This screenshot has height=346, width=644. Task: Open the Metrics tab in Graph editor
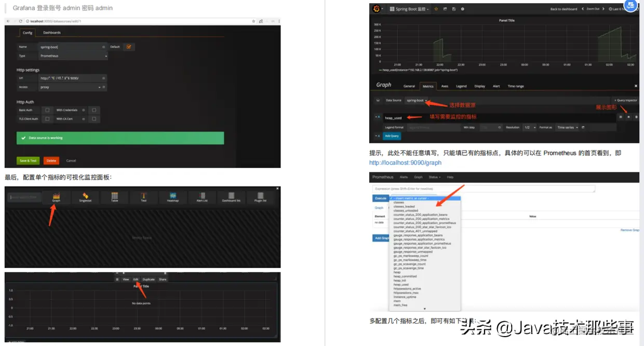(428, 86)
